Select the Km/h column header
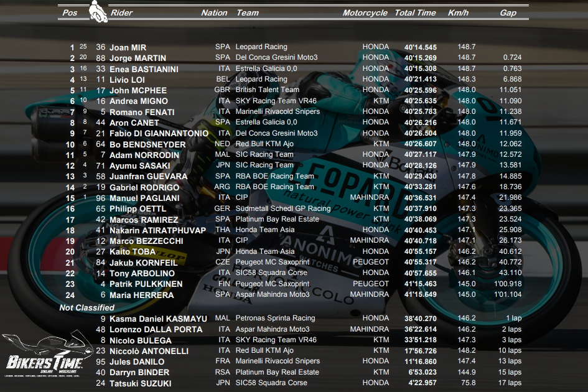This screenshot has height=392, width=588. coord(458,12)
